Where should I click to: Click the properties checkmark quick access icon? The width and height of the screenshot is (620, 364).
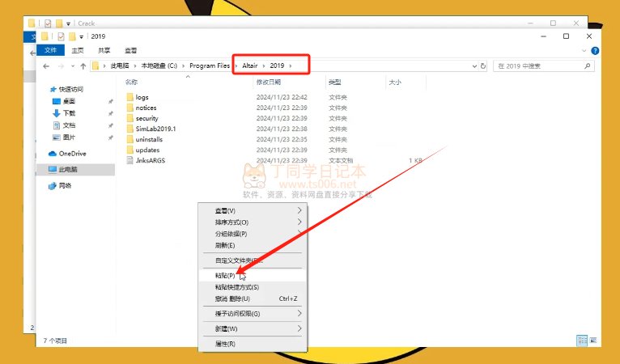click(61, 36)
